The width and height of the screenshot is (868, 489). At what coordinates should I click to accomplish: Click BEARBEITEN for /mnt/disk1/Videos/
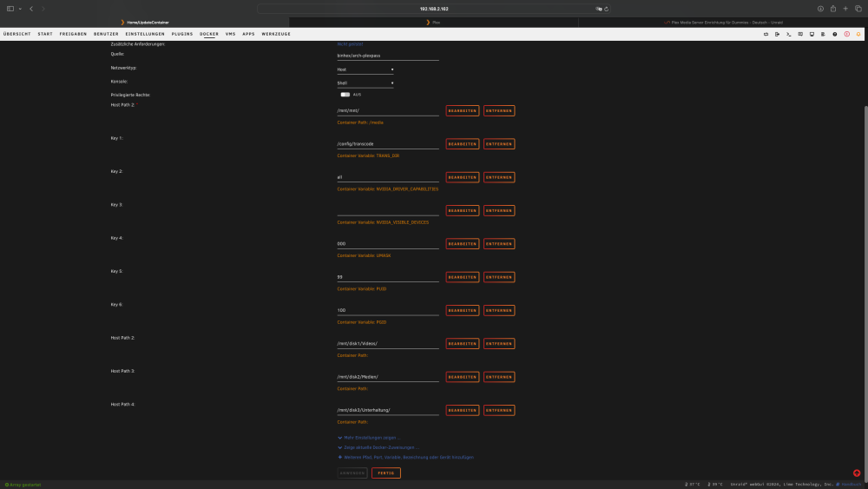463,343
